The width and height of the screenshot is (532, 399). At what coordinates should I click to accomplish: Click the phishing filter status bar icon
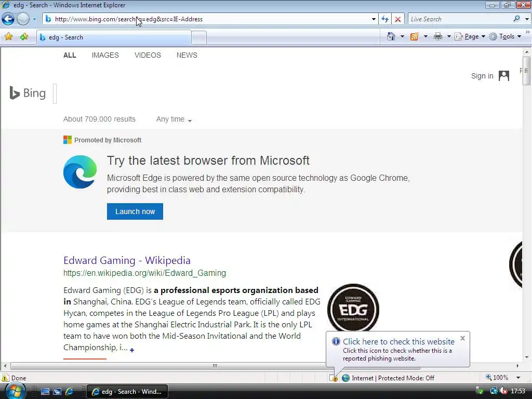[x=334, y=378]
